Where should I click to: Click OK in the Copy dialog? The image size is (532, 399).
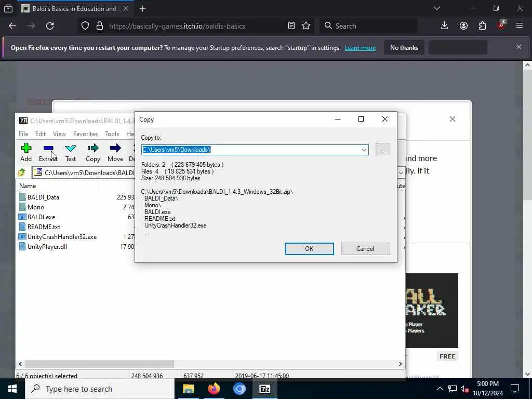coord(309,249)
